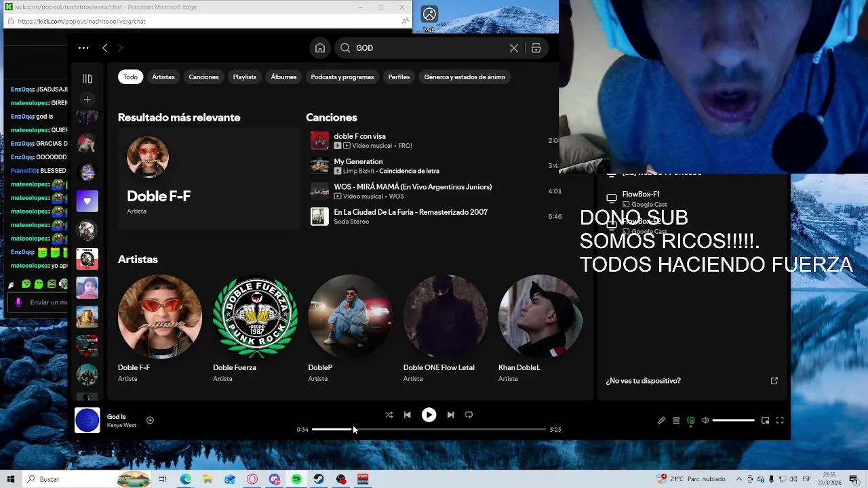Select the Todo filter chip
The height and width of the screenshot is (488, 868).
(130, 77)
